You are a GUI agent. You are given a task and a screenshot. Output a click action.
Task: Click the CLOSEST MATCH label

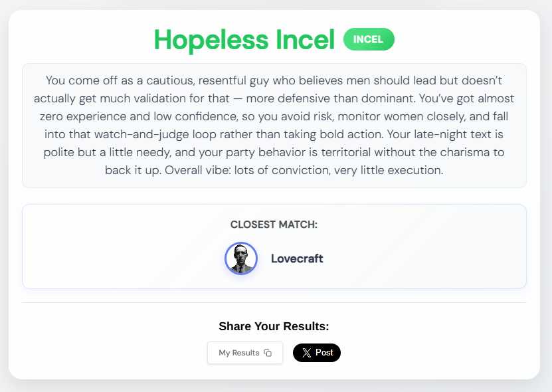coord(274,225)
